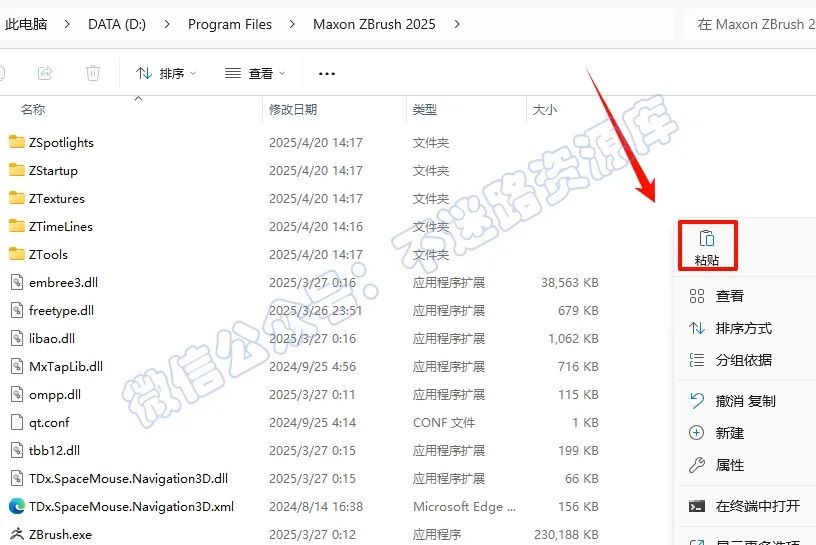Select the MxTapLib.dll file name
Viewport: 816px width, 545px height.
tap(66, 366)
